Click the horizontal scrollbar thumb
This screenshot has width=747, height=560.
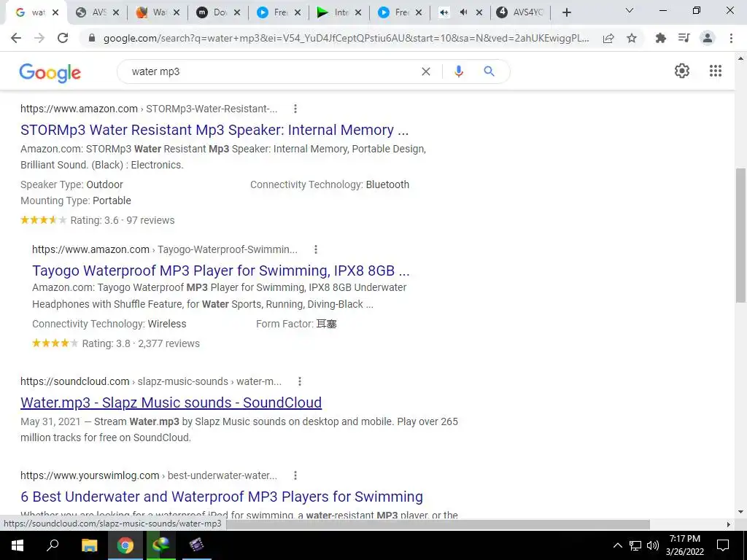438,524
